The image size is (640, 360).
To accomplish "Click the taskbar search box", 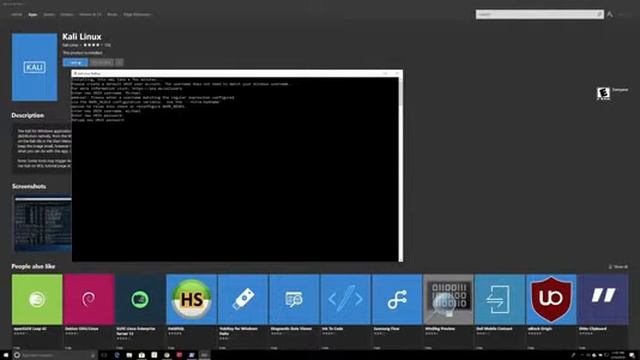I will 55,355.
